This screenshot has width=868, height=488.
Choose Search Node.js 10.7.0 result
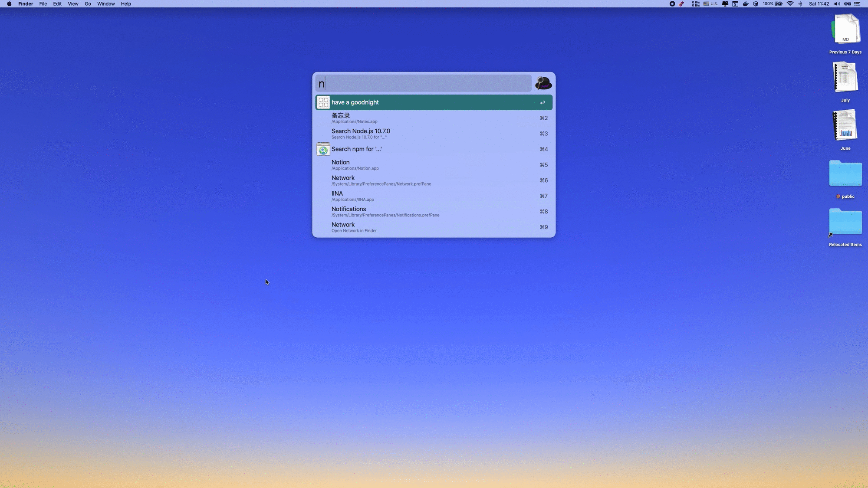(434, 134)
